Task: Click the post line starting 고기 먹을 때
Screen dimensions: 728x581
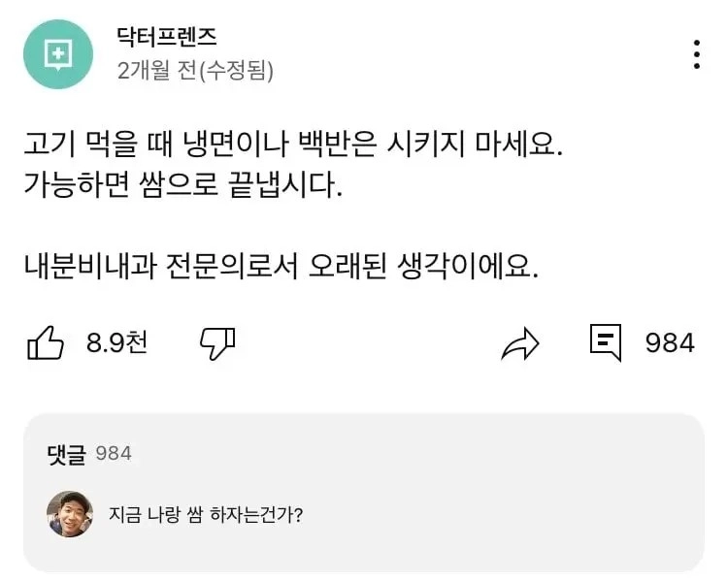Action: pos(293,146)
